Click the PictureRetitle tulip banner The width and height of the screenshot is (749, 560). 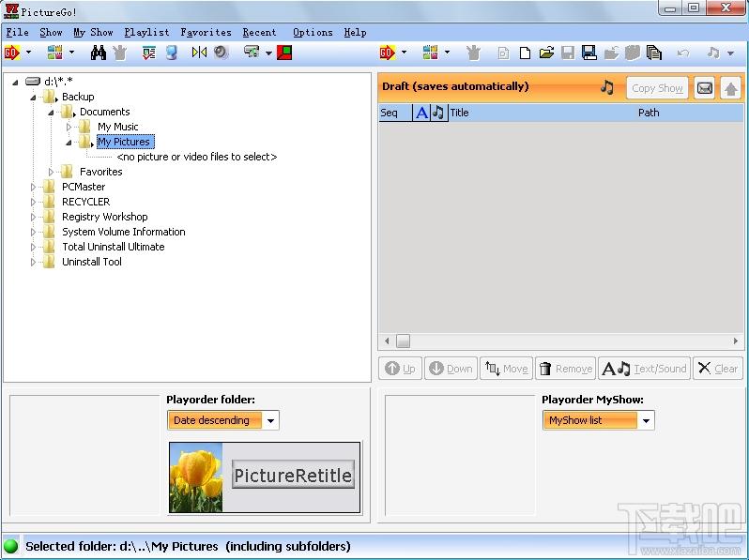[265, 477]
